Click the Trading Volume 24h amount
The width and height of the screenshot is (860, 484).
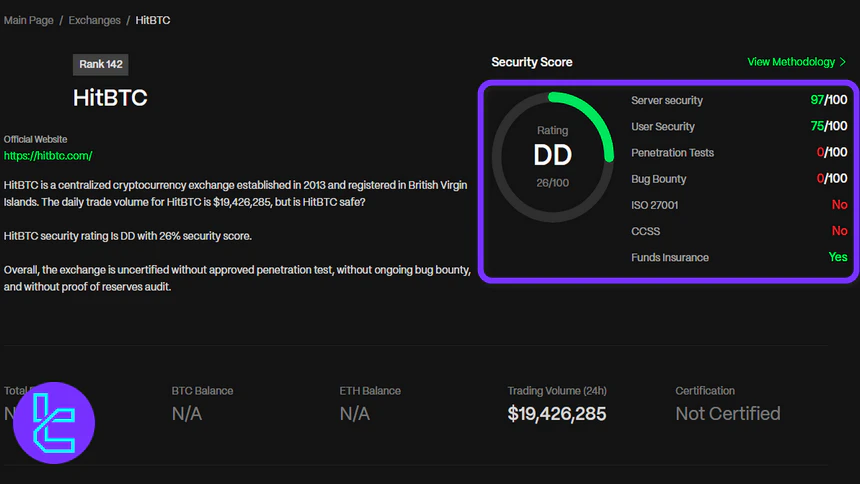556,414
